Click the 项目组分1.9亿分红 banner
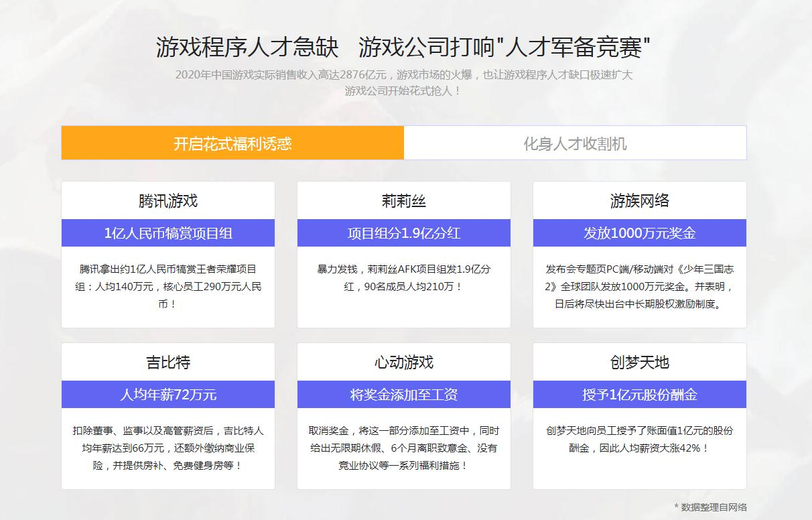 point(403,233)
